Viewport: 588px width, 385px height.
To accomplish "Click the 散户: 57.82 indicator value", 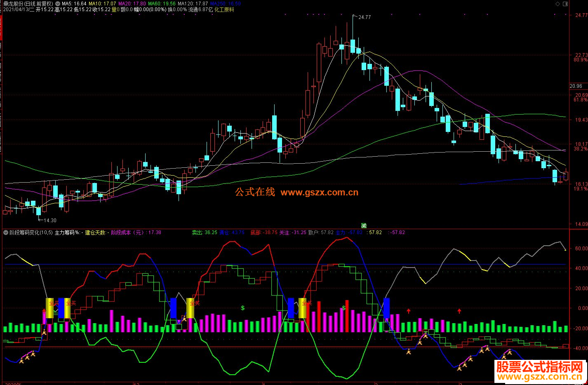I will pos(321,232).
